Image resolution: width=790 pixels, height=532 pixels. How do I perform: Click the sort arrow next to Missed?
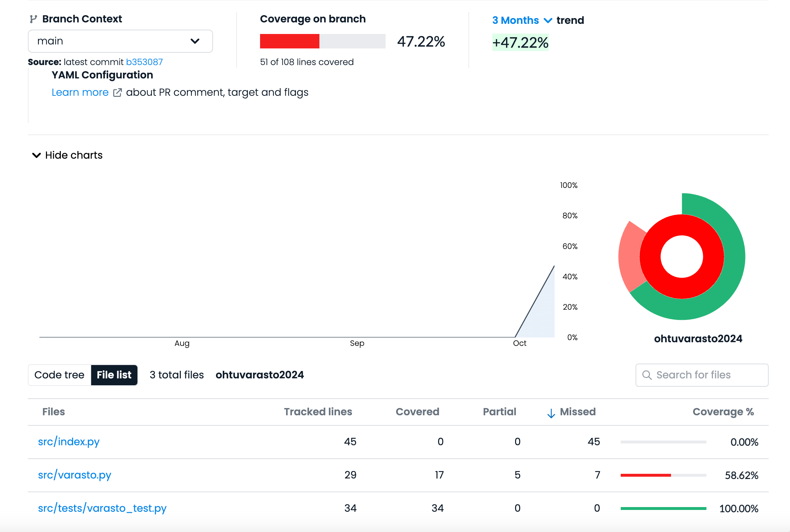tap(551, 413)
